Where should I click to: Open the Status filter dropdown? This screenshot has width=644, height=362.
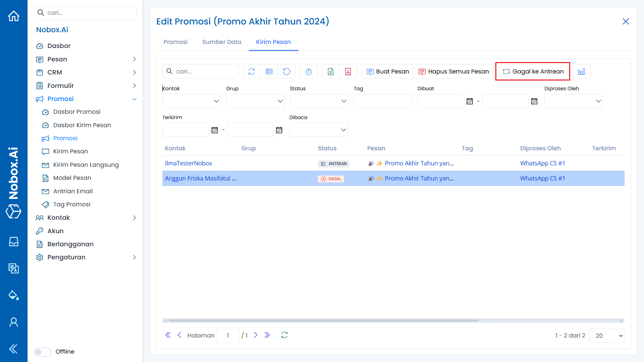pos(319,101)
